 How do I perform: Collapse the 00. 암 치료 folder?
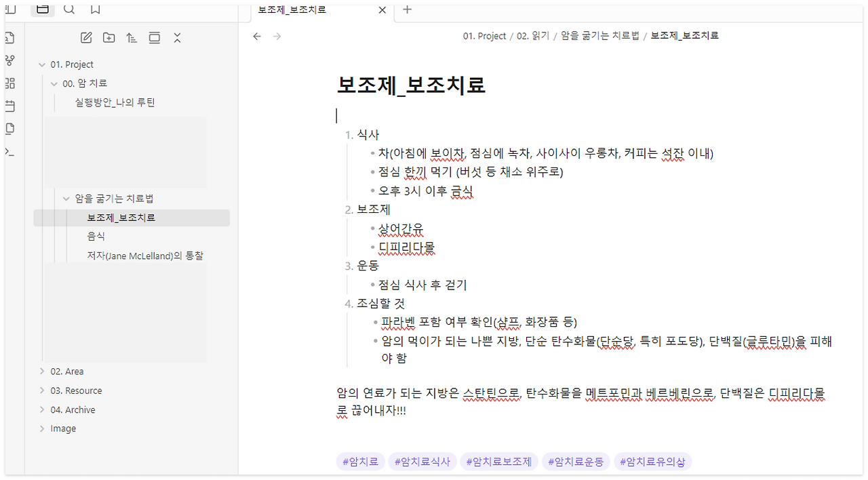[54, 83]
